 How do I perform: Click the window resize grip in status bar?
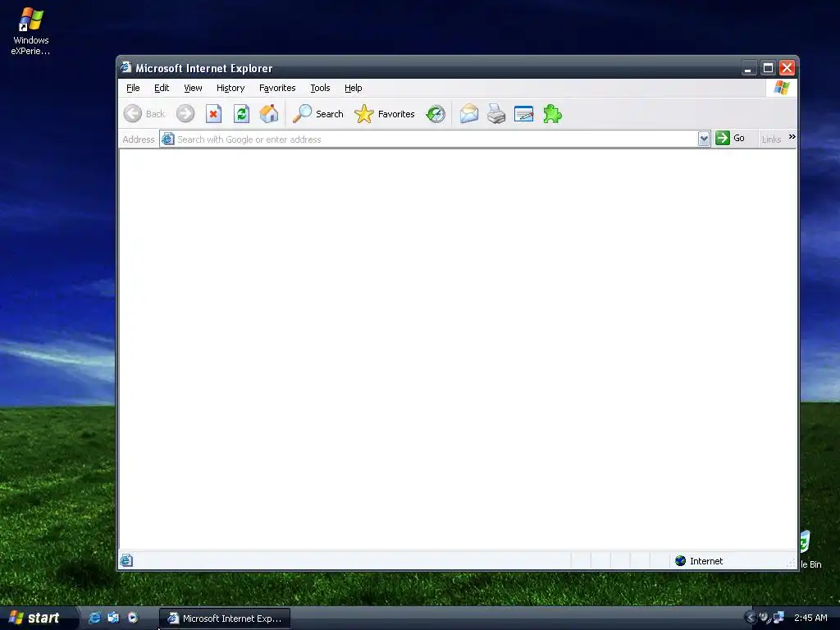coord(791,563)
